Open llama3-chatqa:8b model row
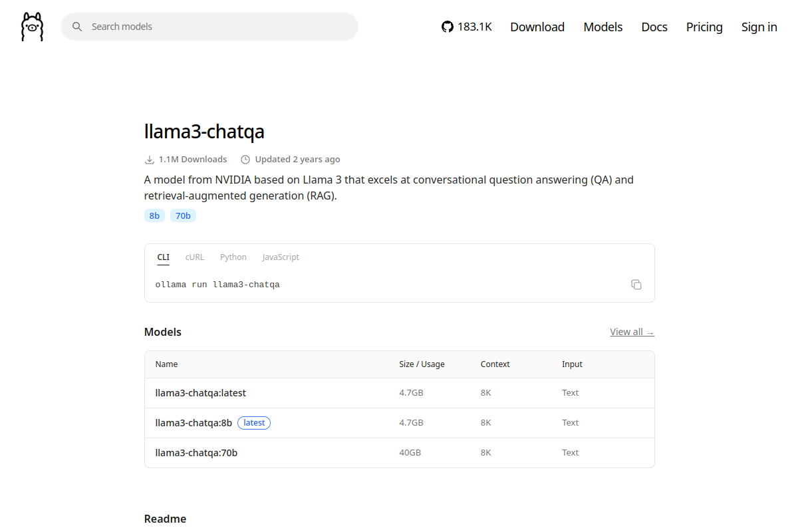 [400, 423]
